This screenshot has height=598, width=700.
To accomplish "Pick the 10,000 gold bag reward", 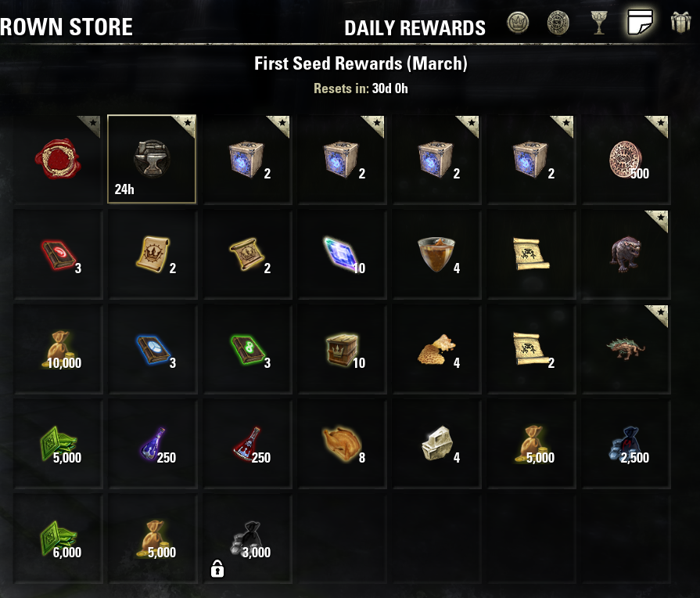I will 58,349.
